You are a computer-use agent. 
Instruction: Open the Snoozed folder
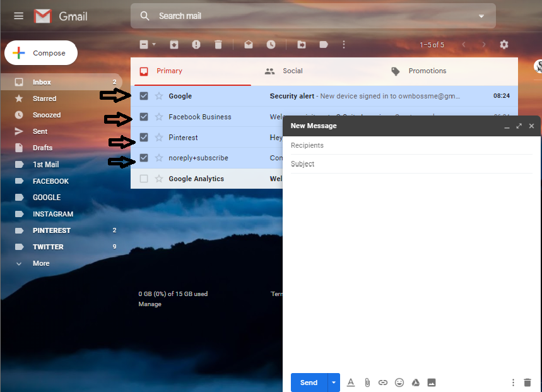[62, 115]
